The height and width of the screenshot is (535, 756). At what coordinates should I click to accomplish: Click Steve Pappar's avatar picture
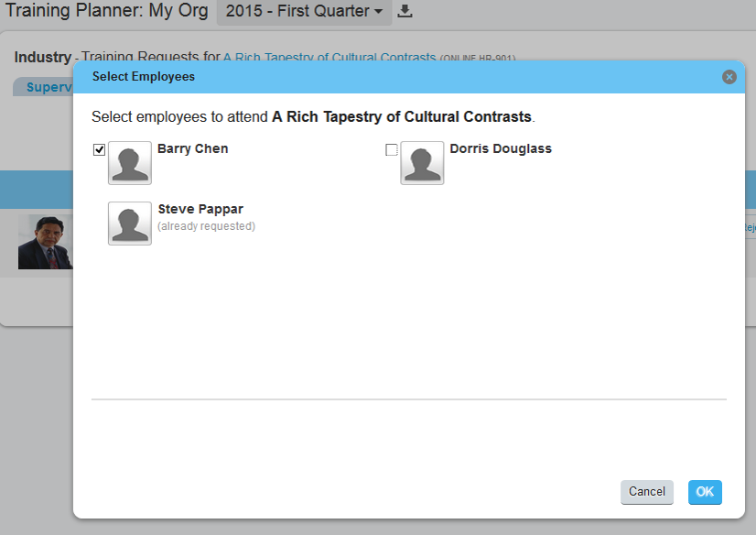130,224
